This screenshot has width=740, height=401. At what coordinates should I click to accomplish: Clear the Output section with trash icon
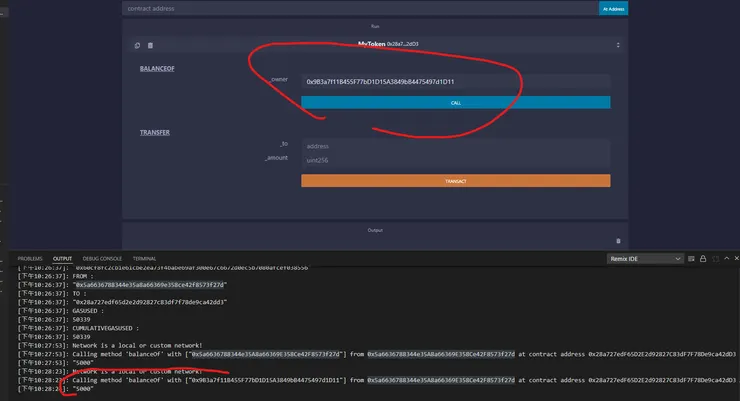click(x=618, y=241)
